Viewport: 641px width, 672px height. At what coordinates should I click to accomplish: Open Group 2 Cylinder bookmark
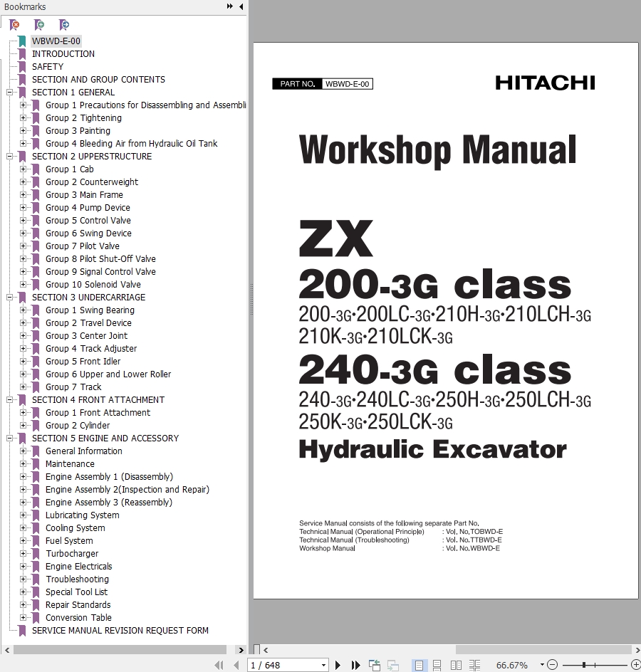[x=78, y=426]
